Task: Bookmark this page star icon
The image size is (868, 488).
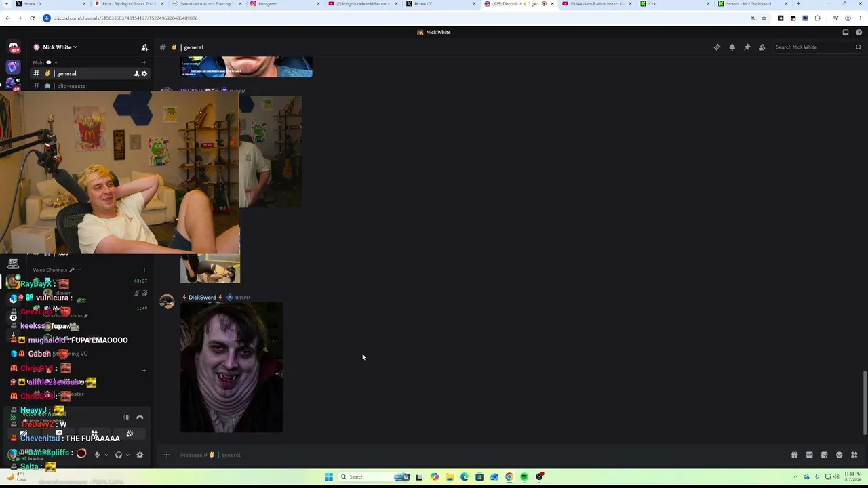Action: tap(764, 18)
